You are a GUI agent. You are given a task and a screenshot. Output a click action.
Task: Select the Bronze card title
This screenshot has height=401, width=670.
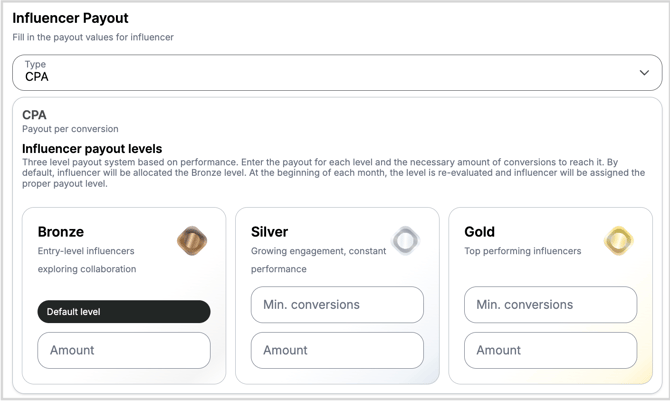pos(61,232)
